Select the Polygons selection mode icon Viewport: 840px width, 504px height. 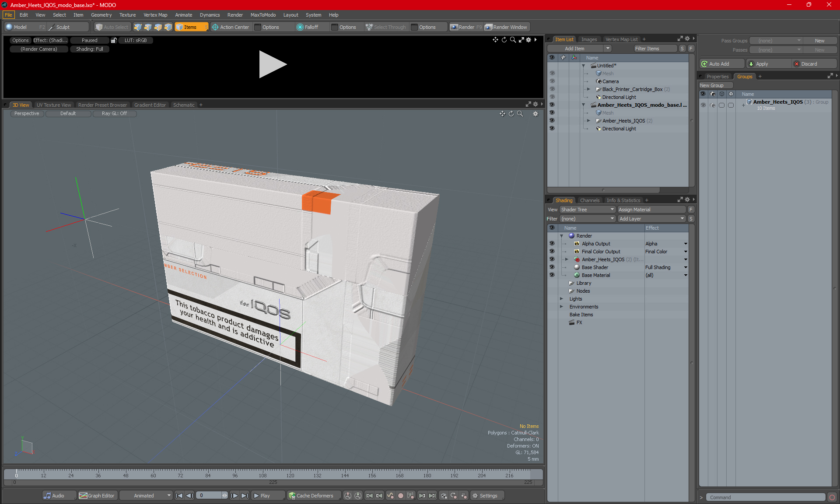[158, 27]
